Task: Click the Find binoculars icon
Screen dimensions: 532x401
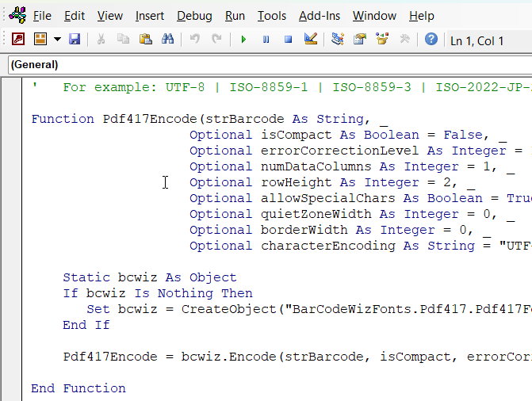Action: point(167,40)
